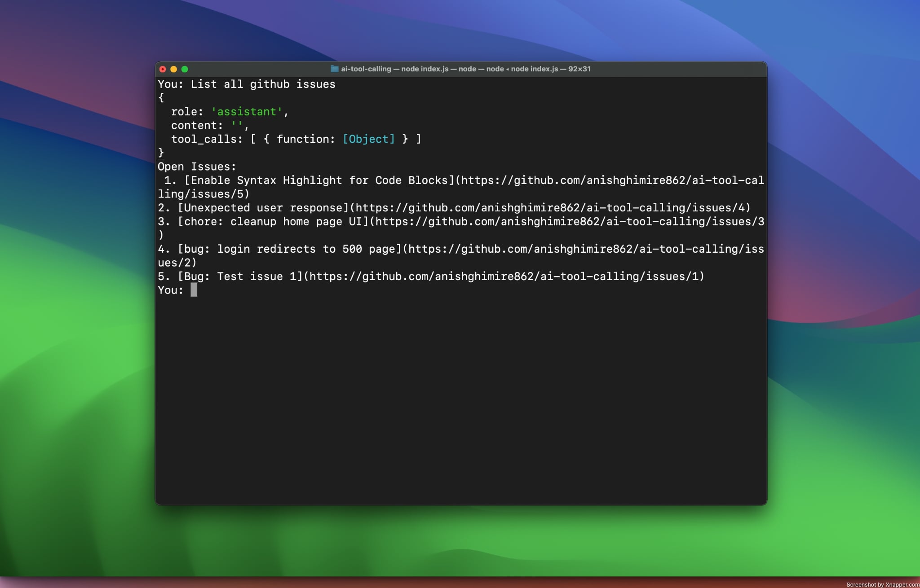The width and height of the screenshot is (920, 588).
Task: Click the tool_calls key in the output
Action: click(x=203, y=139)
